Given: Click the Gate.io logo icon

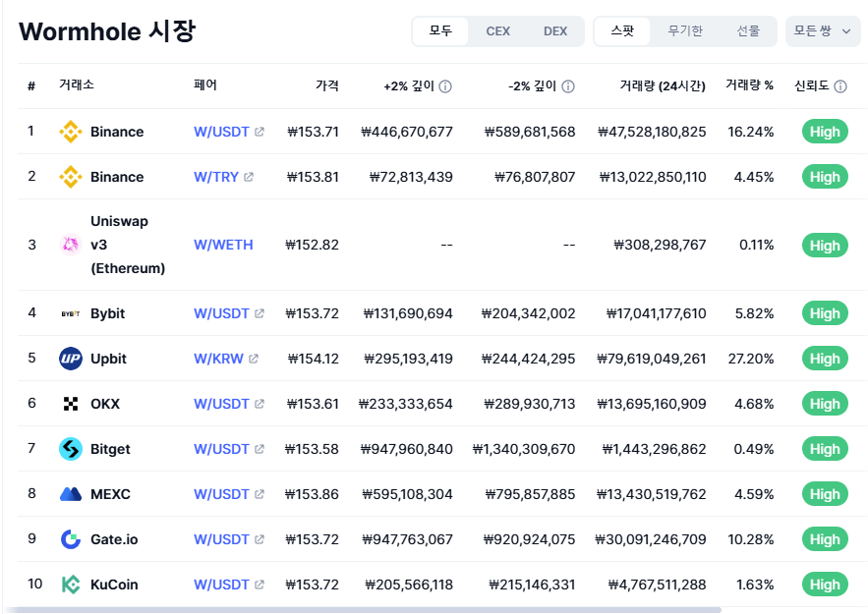Looking at the screenshot, I should pyautogui.click(x=71, y=539).
